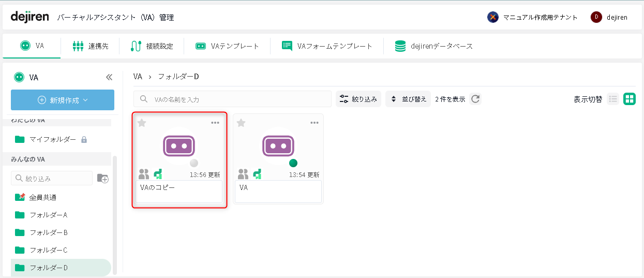
Task: Switch to grid view display
Action: coord(630,99)
